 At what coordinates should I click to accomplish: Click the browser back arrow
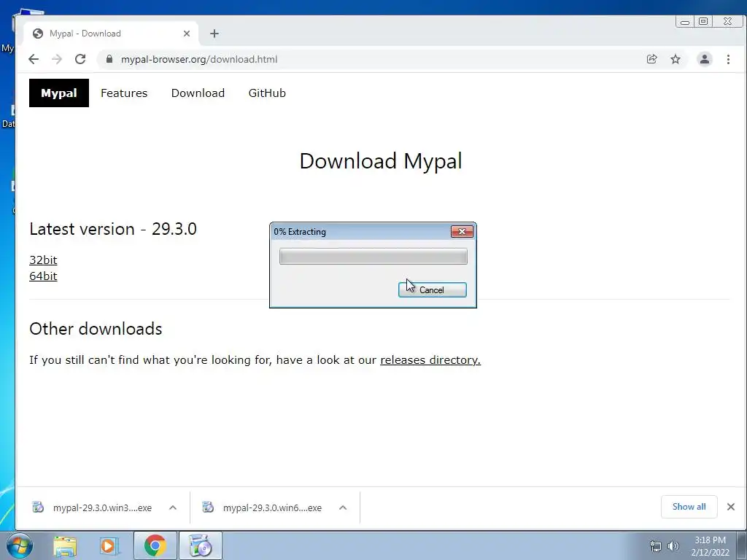coord(34,59)
